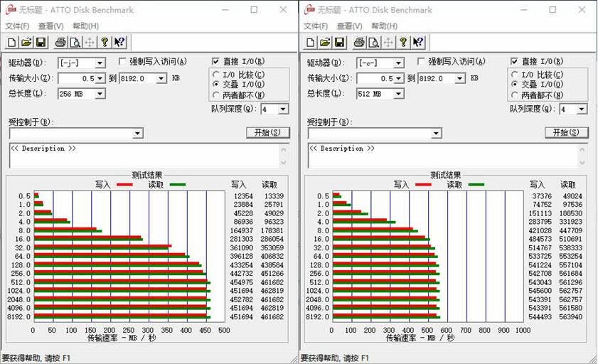598x364 pixels.
Task: Click Print icon in left window toolbar
Action: 60,43
